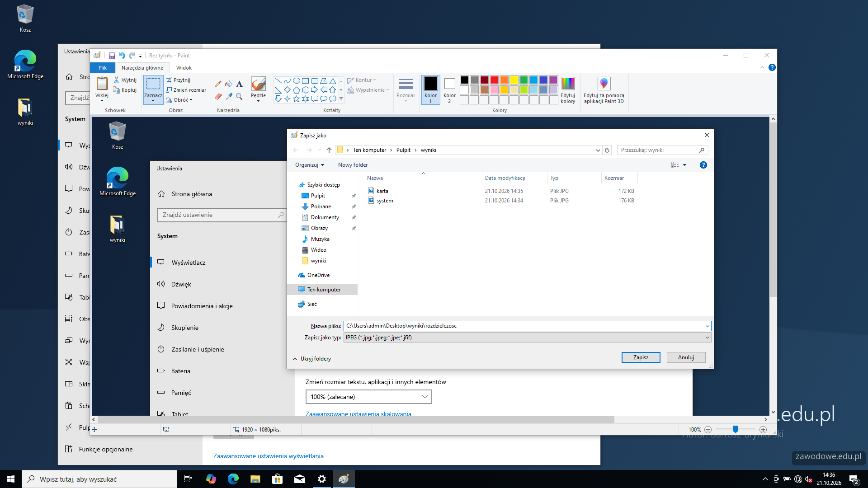Expand the address bar path dropdown
Image resolution: width=868 pixels, height=488 pixels.
click(x=598, y=150)
